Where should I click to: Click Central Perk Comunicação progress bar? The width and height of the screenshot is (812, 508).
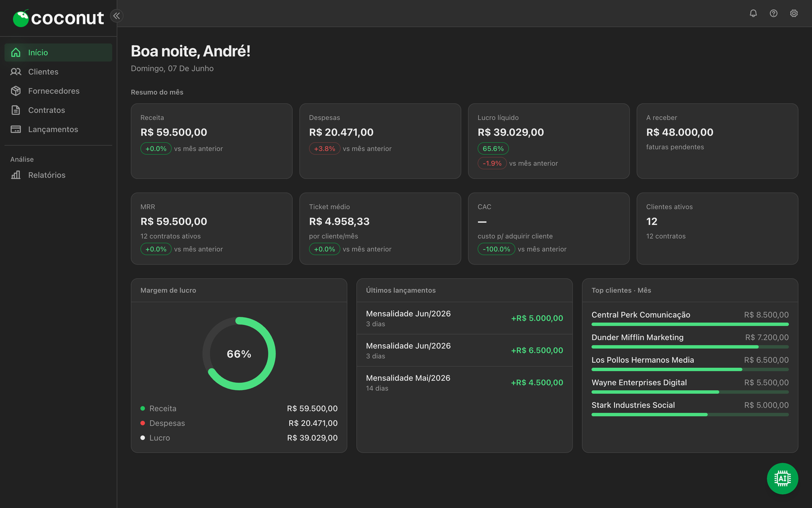(x=690, y=324)
